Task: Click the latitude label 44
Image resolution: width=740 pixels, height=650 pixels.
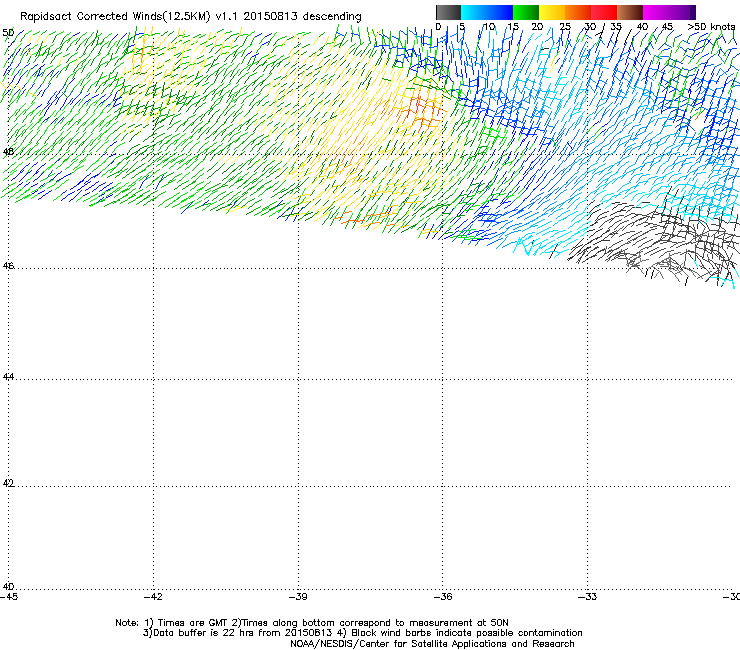Action: click(8, 377)
